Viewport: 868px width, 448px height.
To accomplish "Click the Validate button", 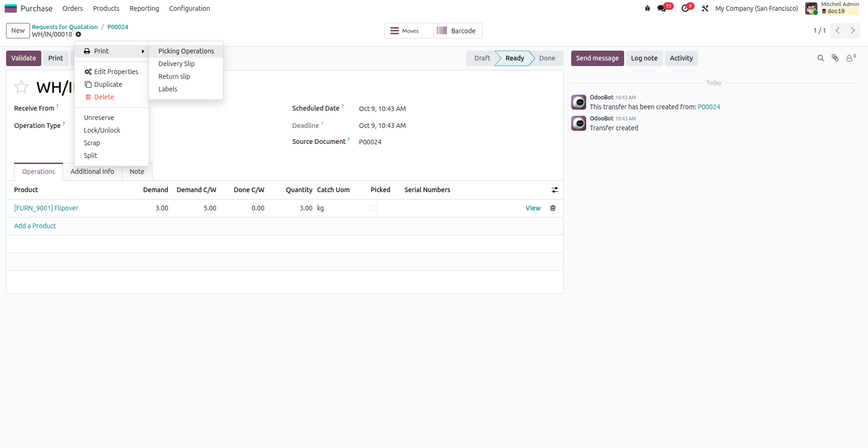I will tap(23, 58).
